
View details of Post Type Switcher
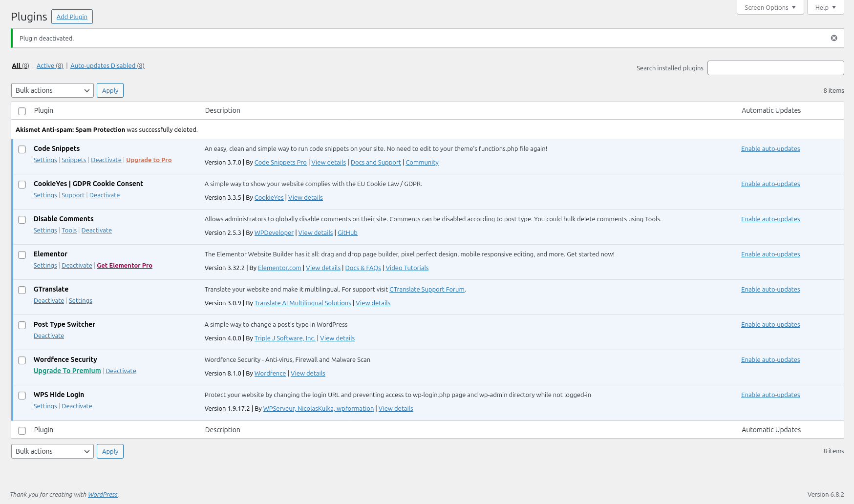pos(337,338)
